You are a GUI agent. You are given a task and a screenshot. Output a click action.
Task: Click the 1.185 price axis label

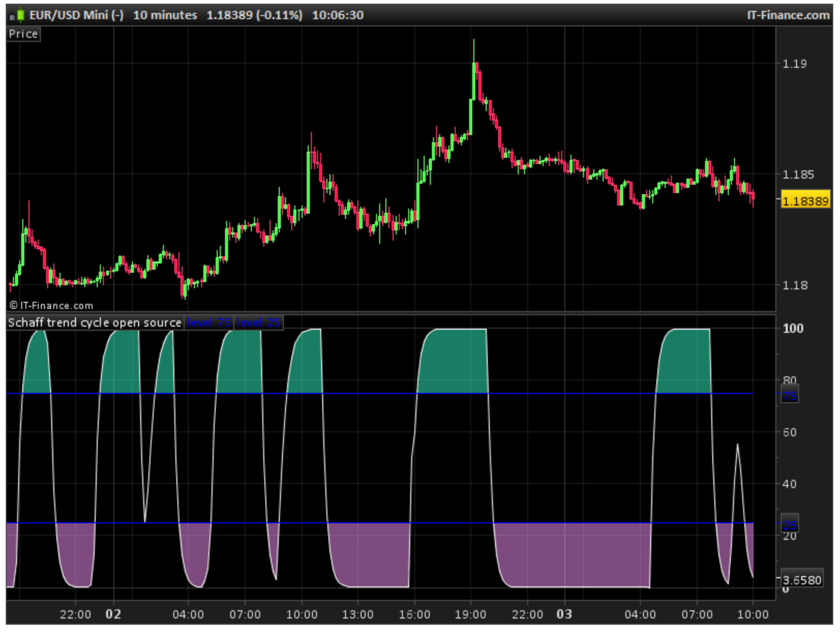click(x=798, y=174)
